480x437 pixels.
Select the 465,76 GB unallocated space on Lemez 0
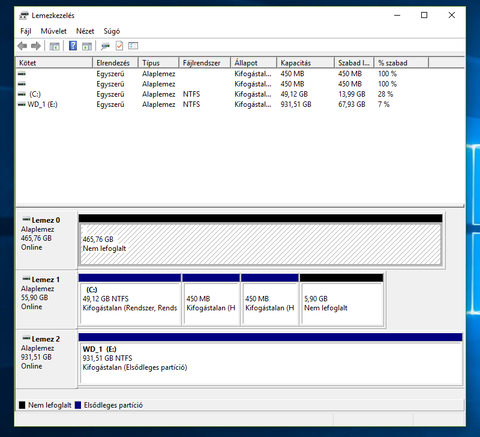tap(261, 244)
